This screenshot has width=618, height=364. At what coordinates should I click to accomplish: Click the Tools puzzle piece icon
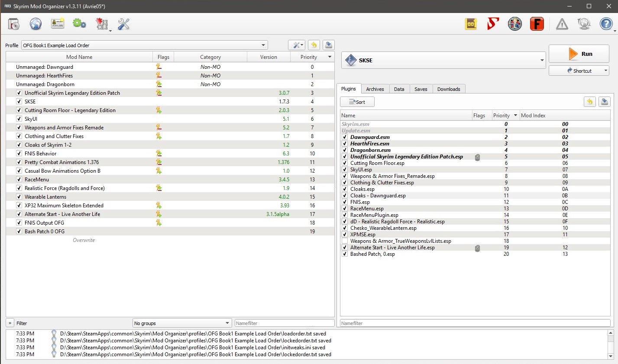(x=102, y=24)
